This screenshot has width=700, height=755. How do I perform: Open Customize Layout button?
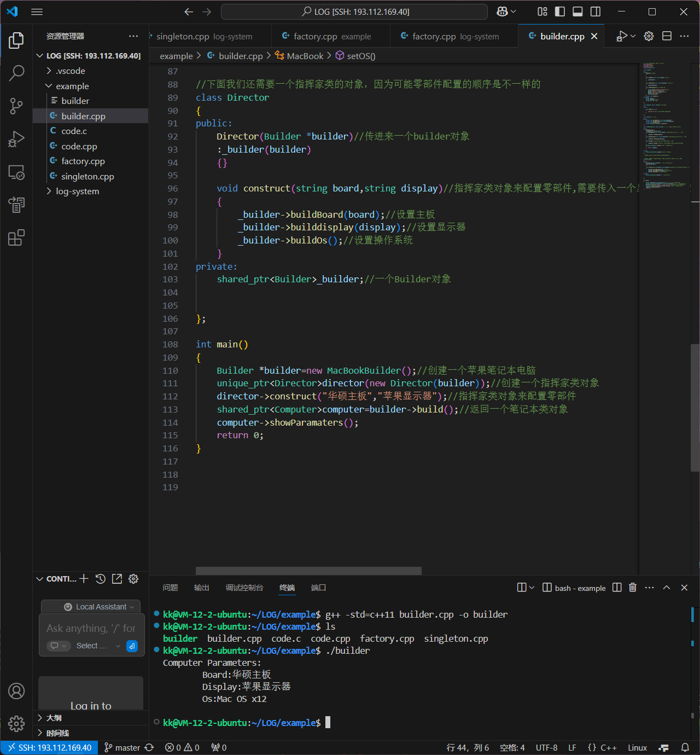pyautogui.click(x=542, y=11)
